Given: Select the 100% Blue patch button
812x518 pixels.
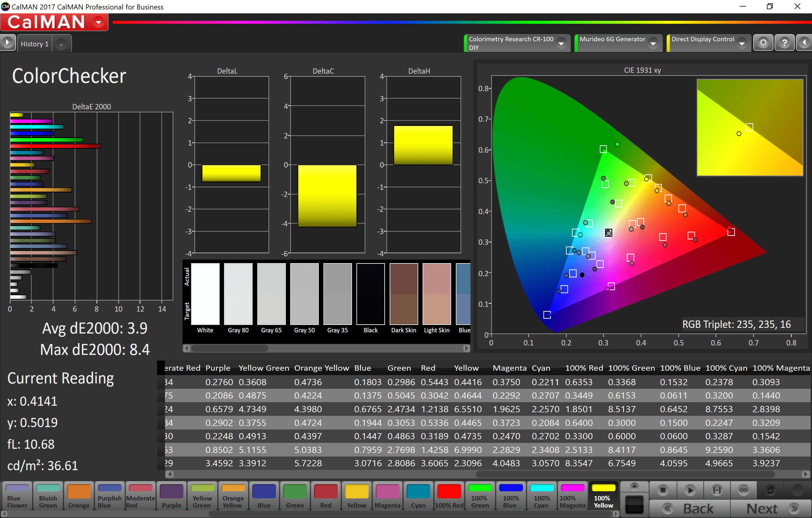Looking at the screenshot, I should tap(510, 496).
